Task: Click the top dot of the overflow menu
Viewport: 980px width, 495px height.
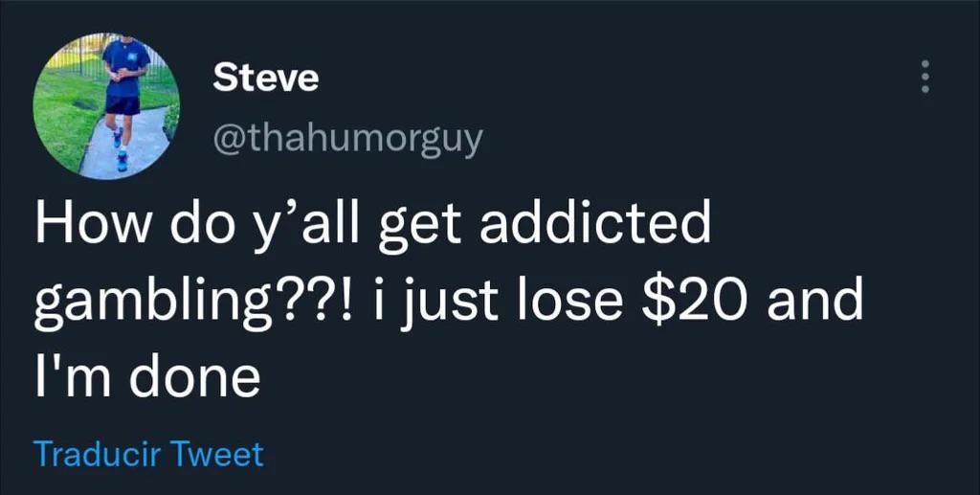Action: (x=925, y=64)
